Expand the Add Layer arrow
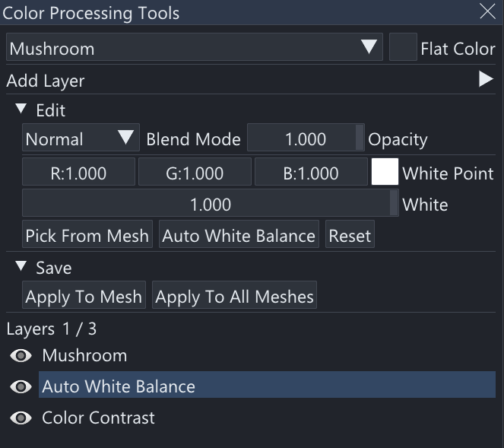Viewport: 504px width, 448px height. click(x=486, y=80)
